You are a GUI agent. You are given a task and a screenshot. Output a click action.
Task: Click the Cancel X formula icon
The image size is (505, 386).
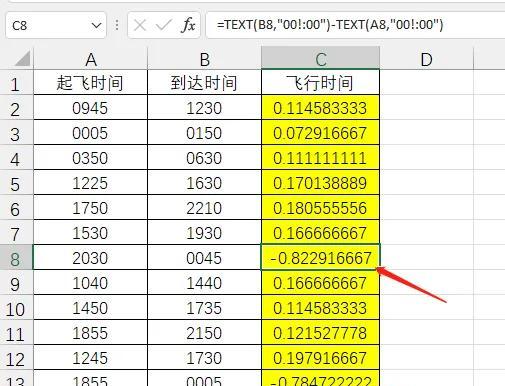coord(140,25)
